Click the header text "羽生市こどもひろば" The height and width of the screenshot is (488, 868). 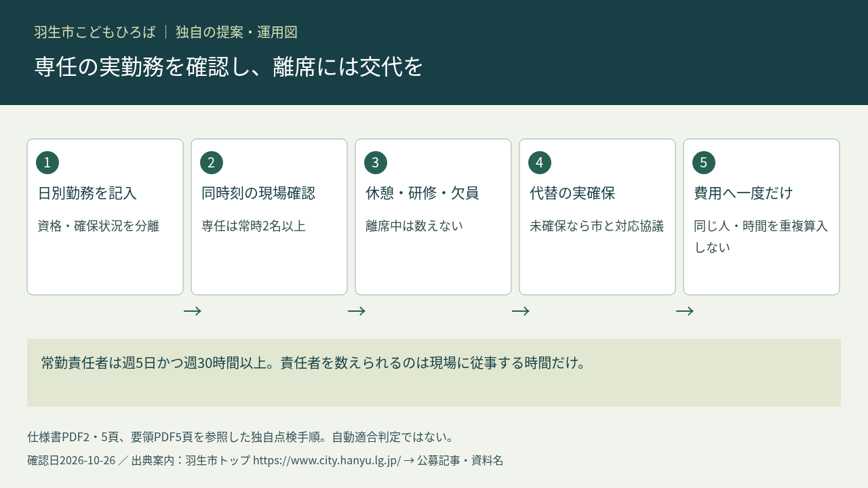95,32
